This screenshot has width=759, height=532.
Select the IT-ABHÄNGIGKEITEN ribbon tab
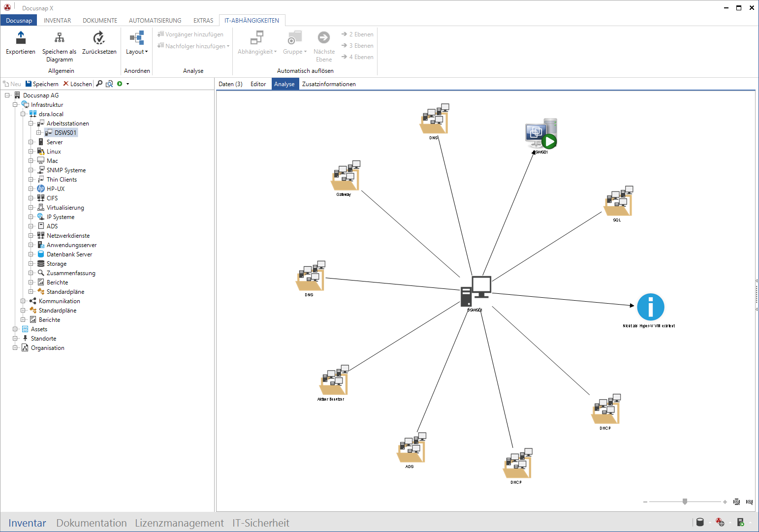click(252, 20)
